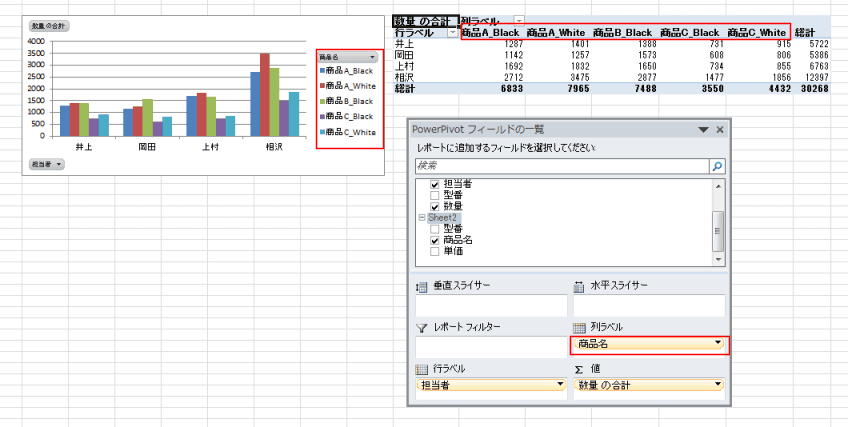Click the empty 水平スライサー drop area
This screenshot has width=848, height=427.
tap(649, 305)
